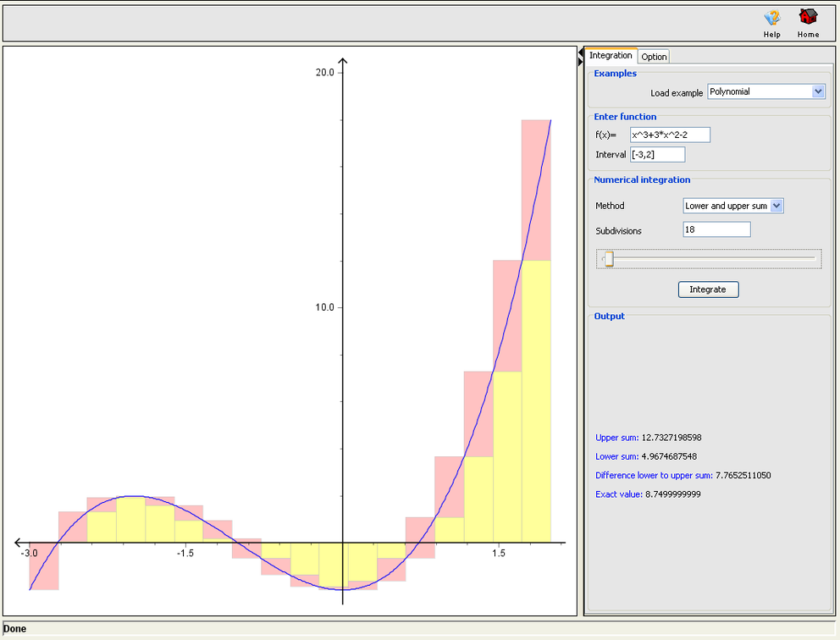
Task: Click the f(x) function input field
Action: click(x=670, y=135)
